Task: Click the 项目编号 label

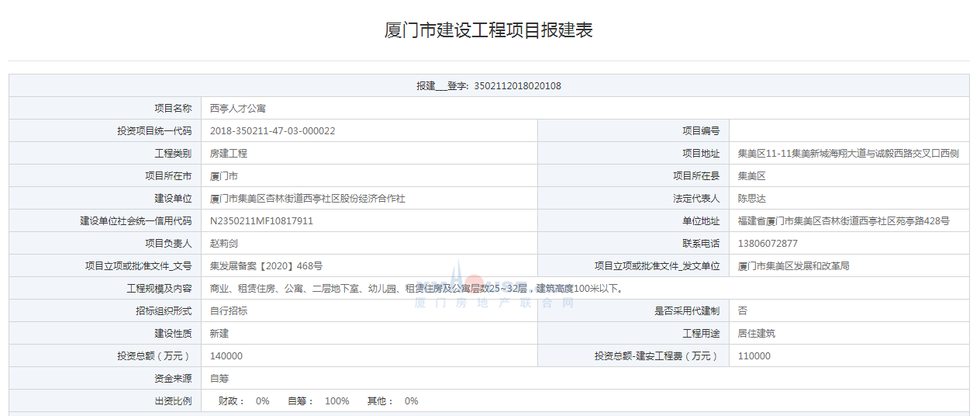Action: pos(701,131)
